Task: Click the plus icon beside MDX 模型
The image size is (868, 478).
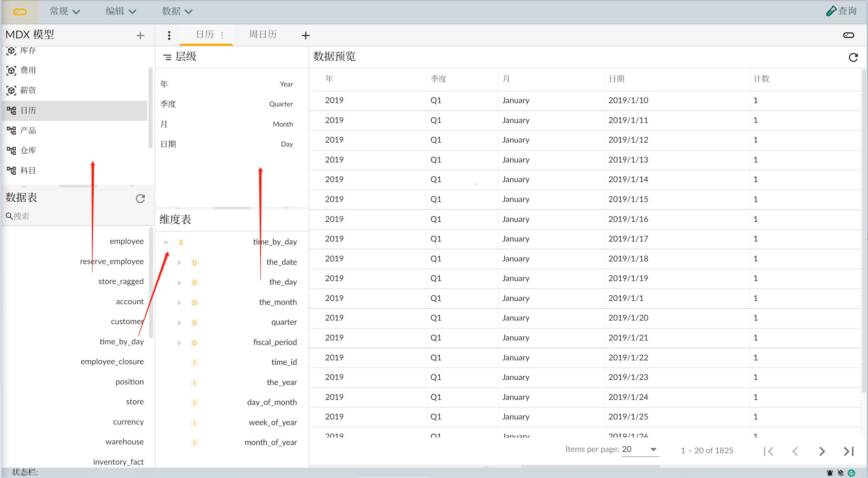Action: click(x=140, y=35)
